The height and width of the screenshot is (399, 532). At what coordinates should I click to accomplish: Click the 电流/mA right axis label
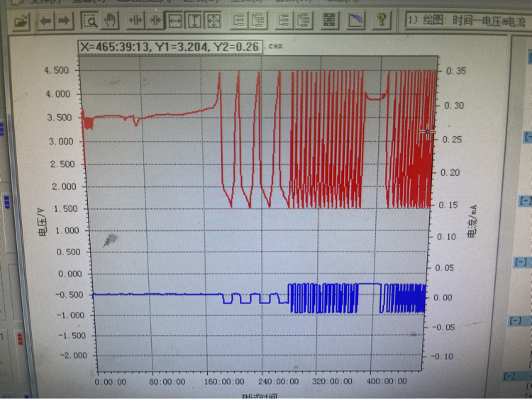(x=472, y=220)
